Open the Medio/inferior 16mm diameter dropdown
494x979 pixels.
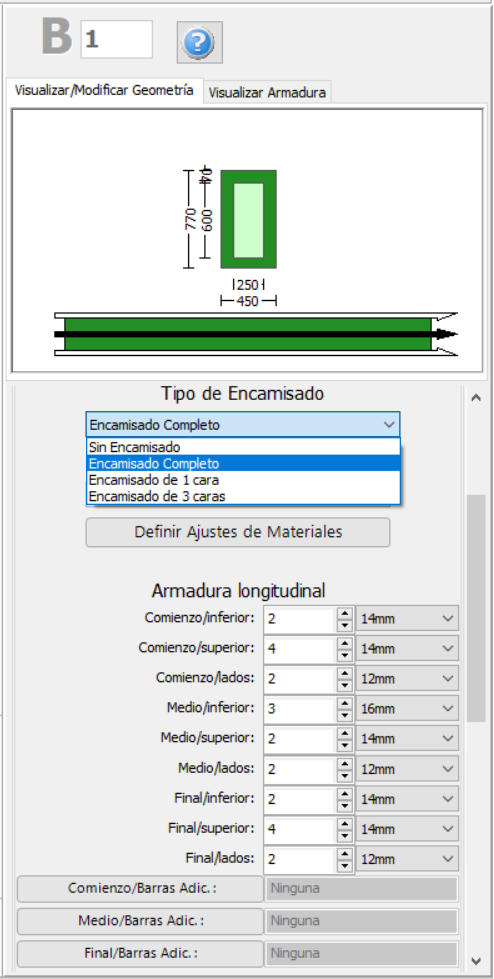[407, 709]
